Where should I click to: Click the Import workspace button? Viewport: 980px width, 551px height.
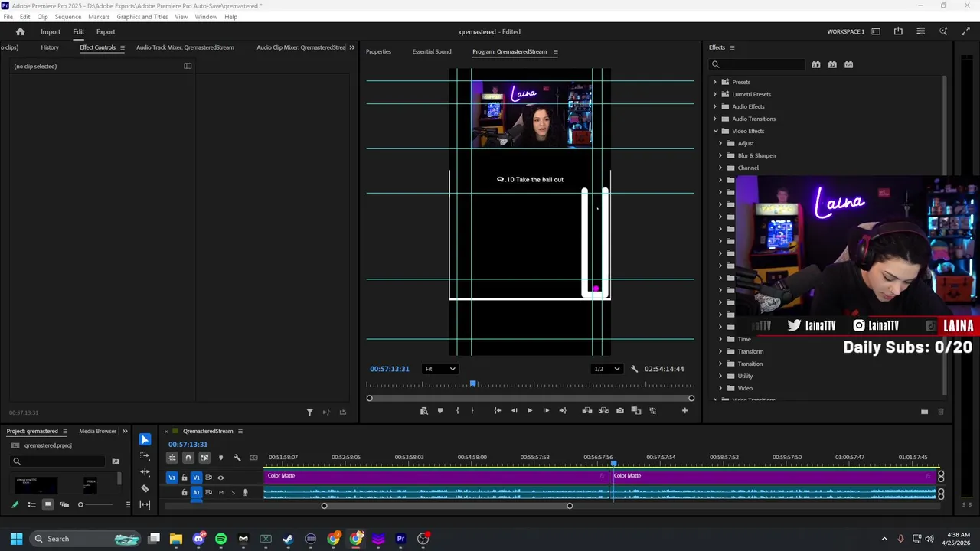point(51,31)
